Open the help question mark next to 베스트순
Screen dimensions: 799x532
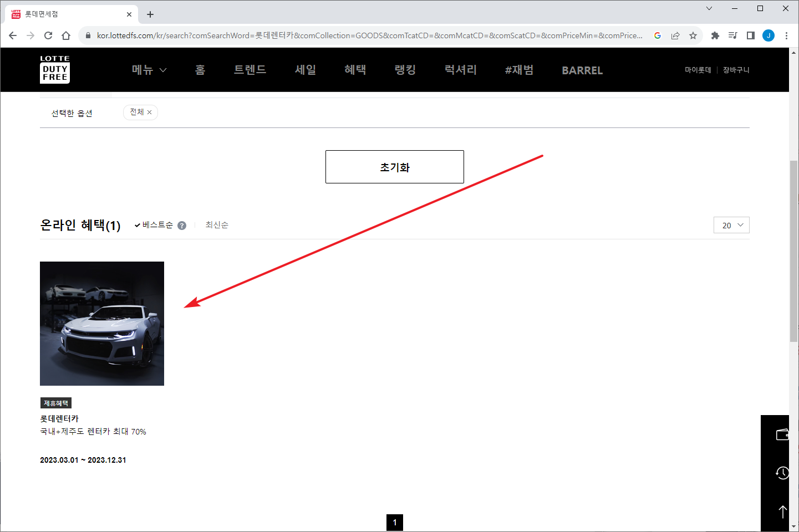point(182,226)
